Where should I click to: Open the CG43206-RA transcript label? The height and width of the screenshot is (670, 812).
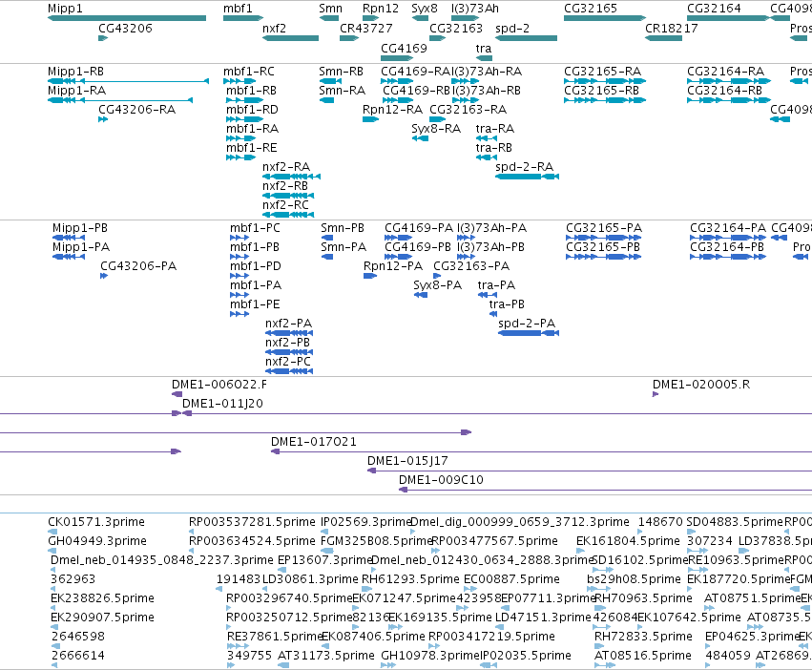tap(137, 110)
